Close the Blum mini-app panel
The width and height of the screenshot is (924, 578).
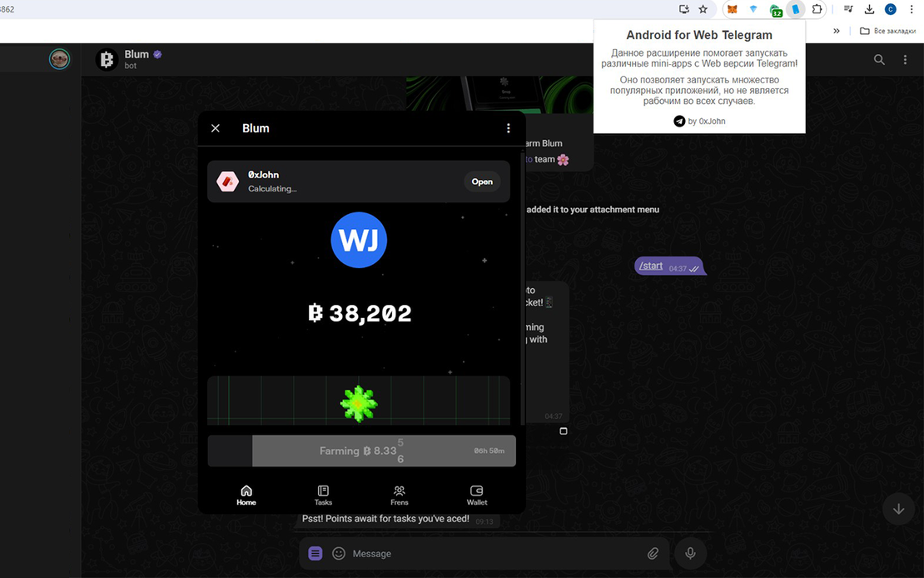pyautogui.click(x=216, y=128)
